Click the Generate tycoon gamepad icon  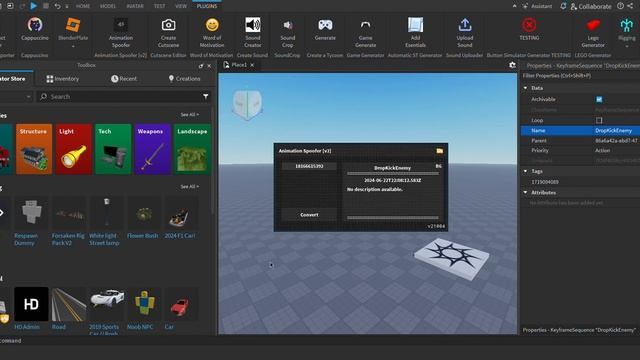[x=325, y=25]
